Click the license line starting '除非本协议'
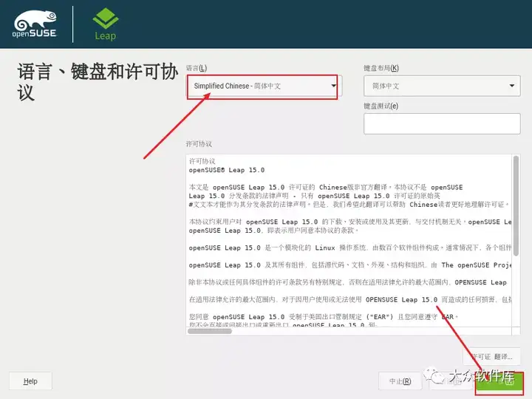532x399 pixels. click(x=348, y=282)
